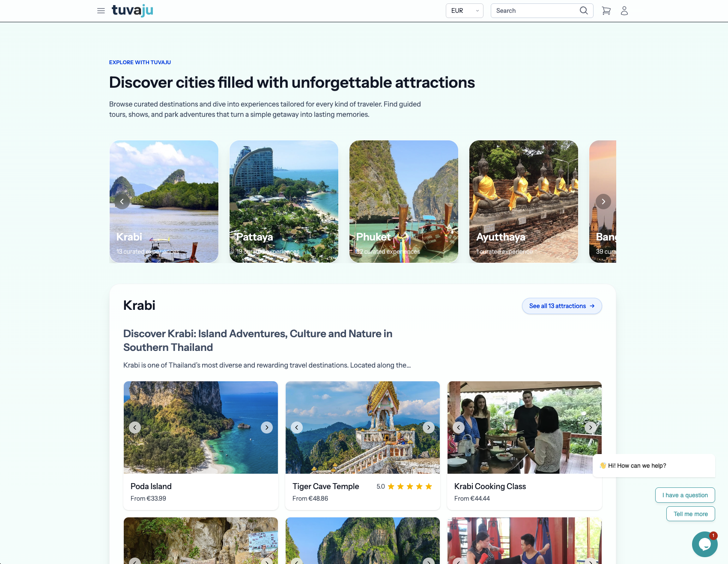Viewport: 728px width, 564px height.
Task: Click the tuvaju logo
Action: click(132, 10)
